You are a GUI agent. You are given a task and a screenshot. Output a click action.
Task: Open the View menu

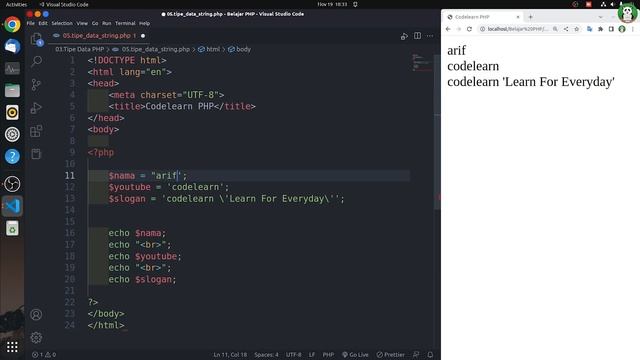82,23
